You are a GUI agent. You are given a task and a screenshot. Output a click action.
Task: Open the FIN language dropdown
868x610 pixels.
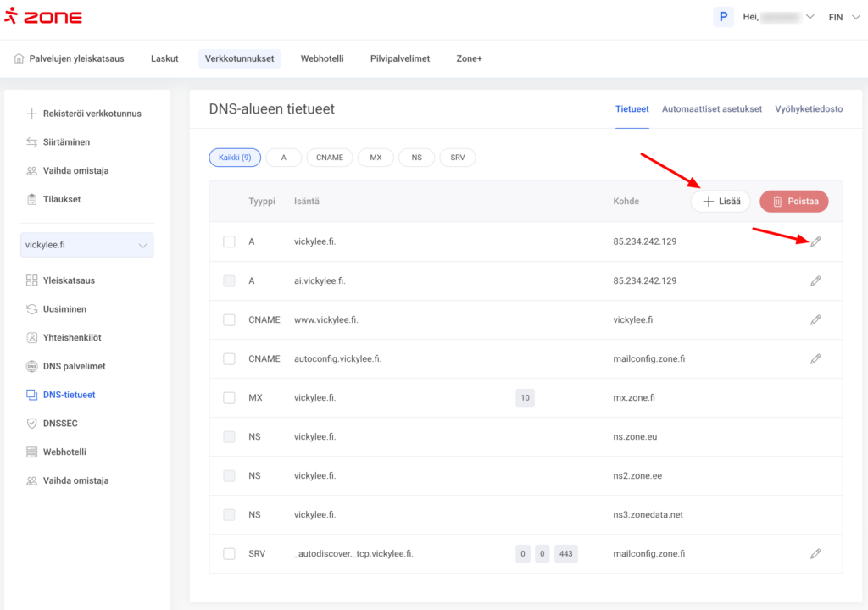click(841, 17)
